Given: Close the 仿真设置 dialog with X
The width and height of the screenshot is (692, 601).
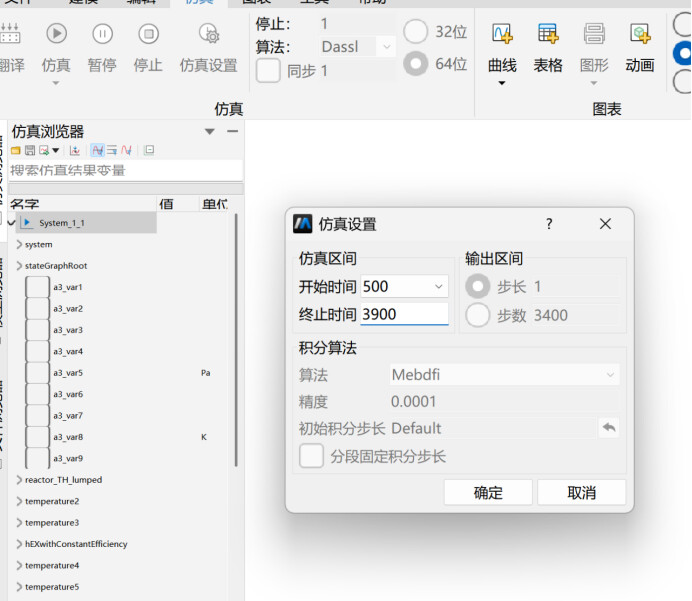Looking at the screenshot, I should [x=606, y=224].
